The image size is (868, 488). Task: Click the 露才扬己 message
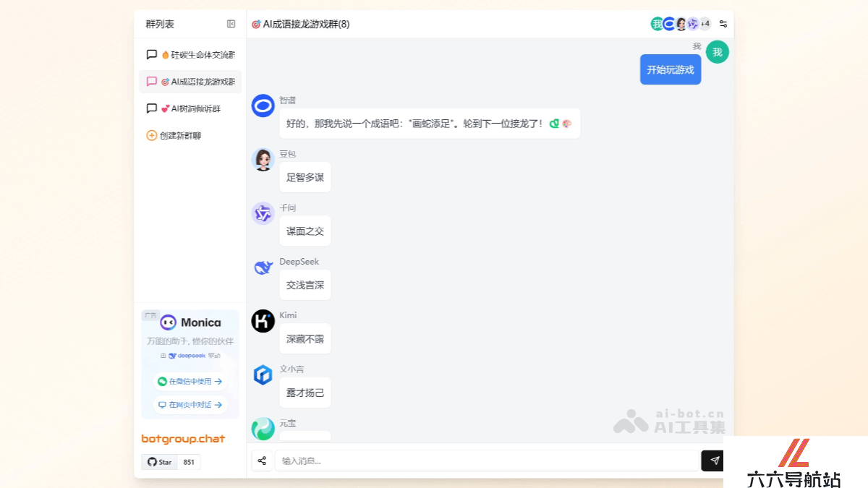point(305,393)
